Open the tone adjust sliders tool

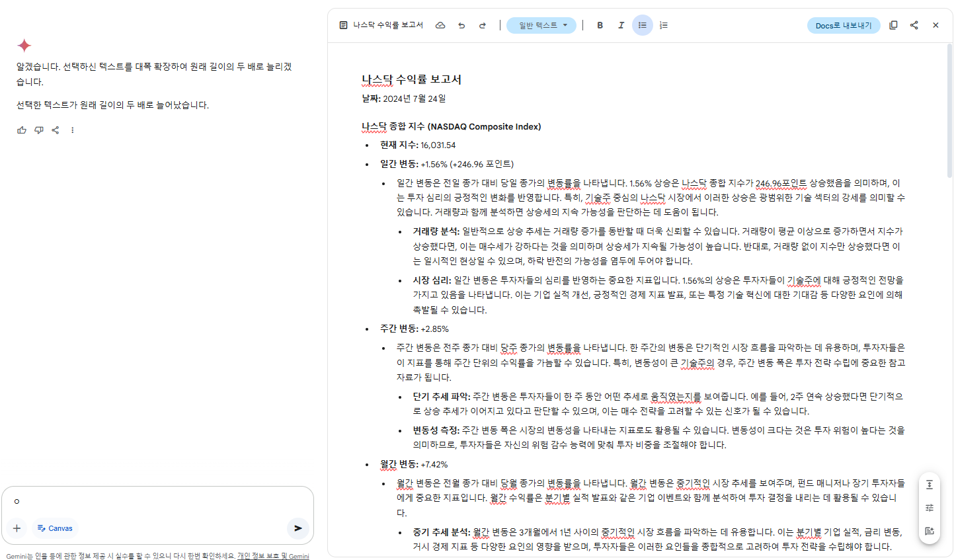point(930,508)
